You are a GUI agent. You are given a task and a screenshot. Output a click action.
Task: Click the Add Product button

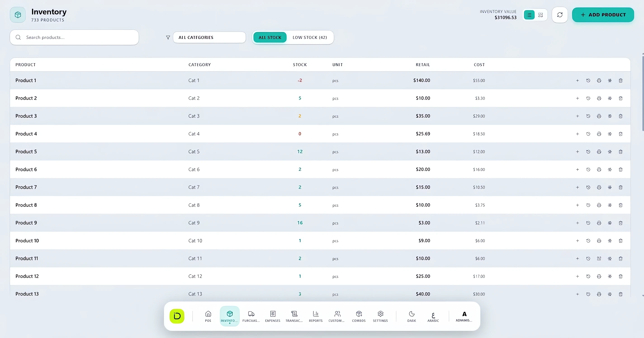pos(603,15)
